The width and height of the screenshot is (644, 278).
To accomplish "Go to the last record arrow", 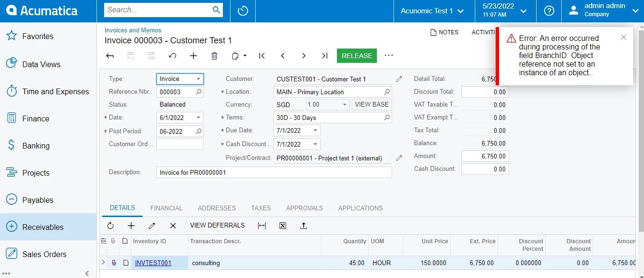I will click(x=325, y=56).
